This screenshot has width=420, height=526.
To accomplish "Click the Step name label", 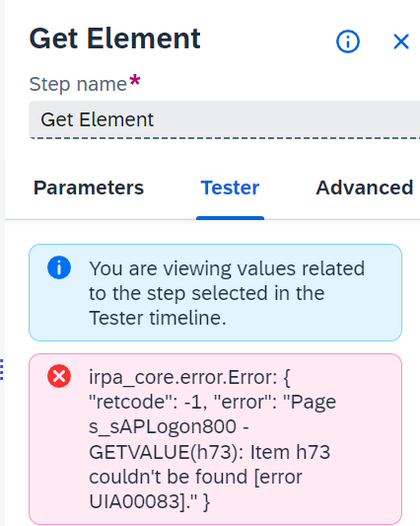I will [x=78, y=84].
